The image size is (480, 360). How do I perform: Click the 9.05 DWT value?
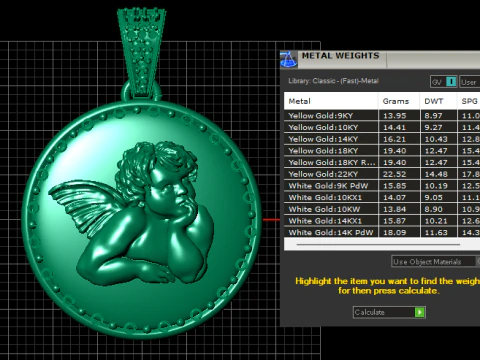click(433, 197)
